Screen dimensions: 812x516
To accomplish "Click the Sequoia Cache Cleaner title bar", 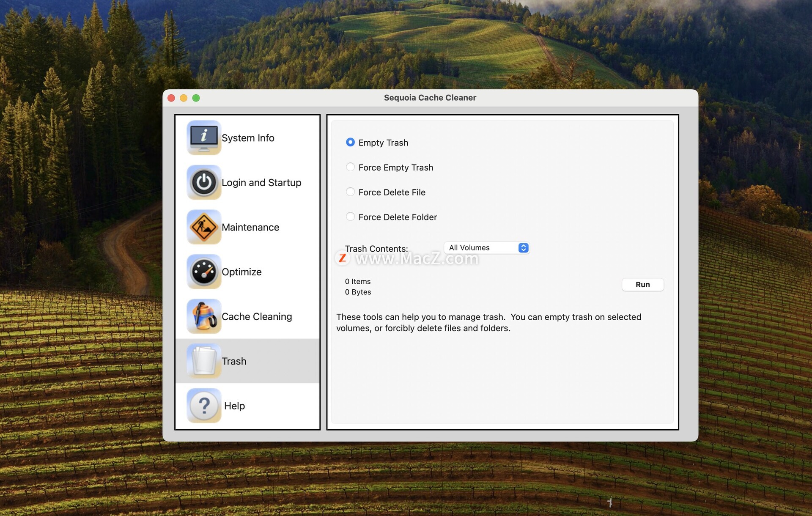I will pyautogui.click(x=430, y=98).
